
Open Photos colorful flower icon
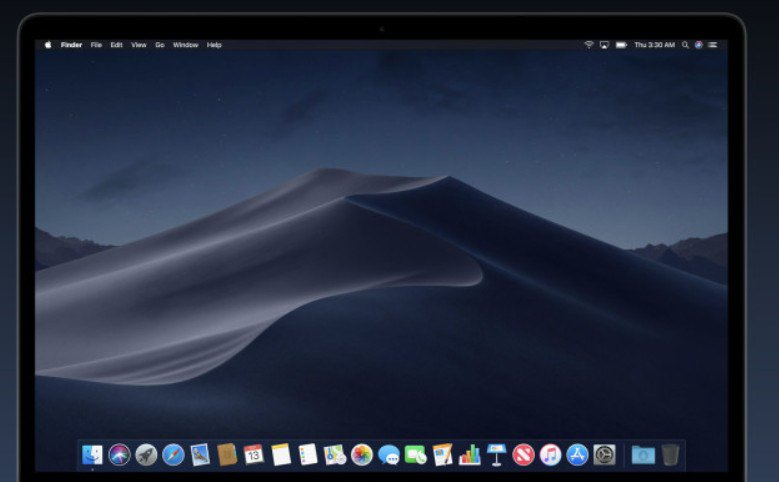click(362, 455)
